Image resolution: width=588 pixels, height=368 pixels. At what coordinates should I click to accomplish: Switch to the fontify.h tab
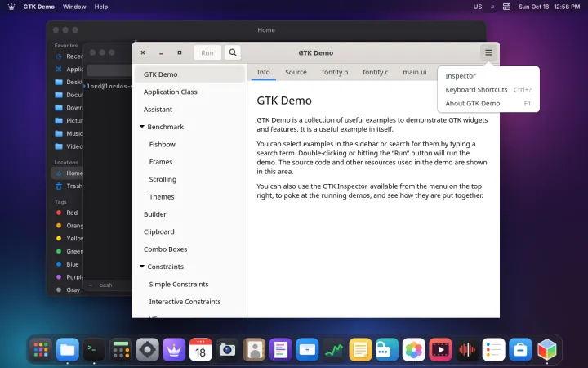tap(335, 72)
